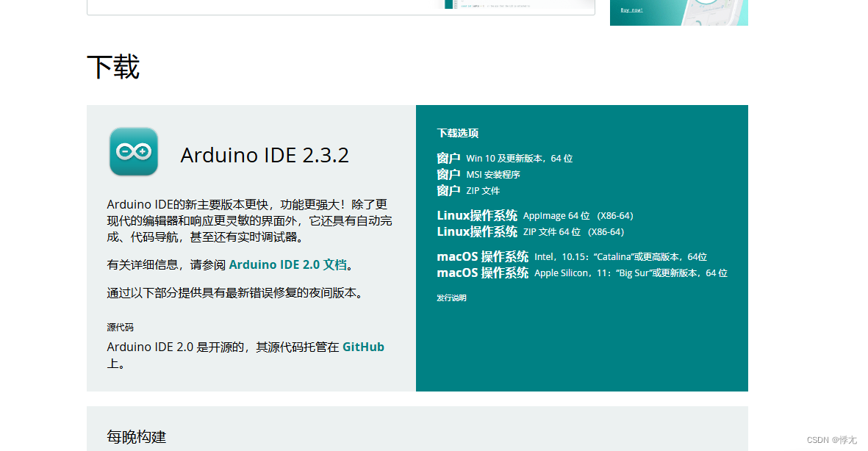The image size is (868, 451).
Task: Open the GitHub source code link
Action: pos(363,347)
